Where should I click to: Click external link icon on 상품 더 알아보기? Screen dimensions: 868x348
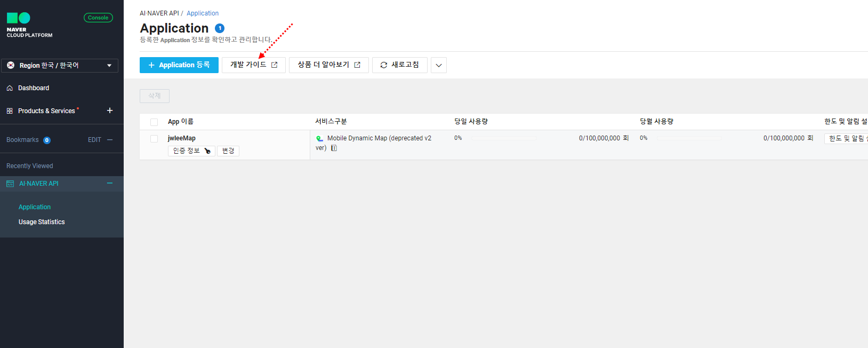pos(357,65)
